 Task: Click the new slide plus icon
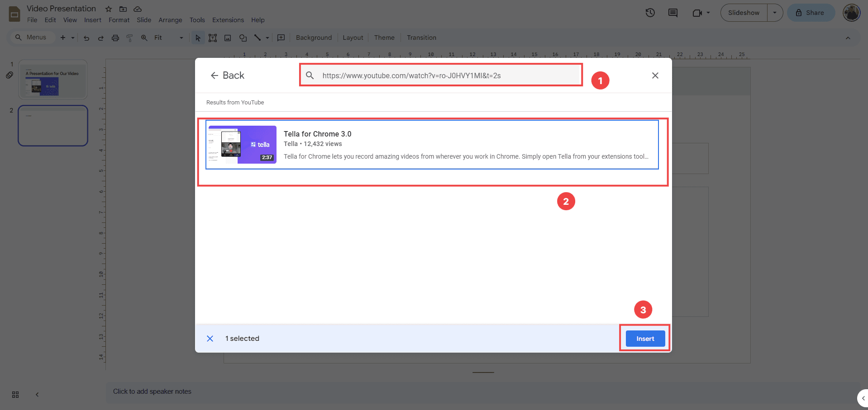63,38
